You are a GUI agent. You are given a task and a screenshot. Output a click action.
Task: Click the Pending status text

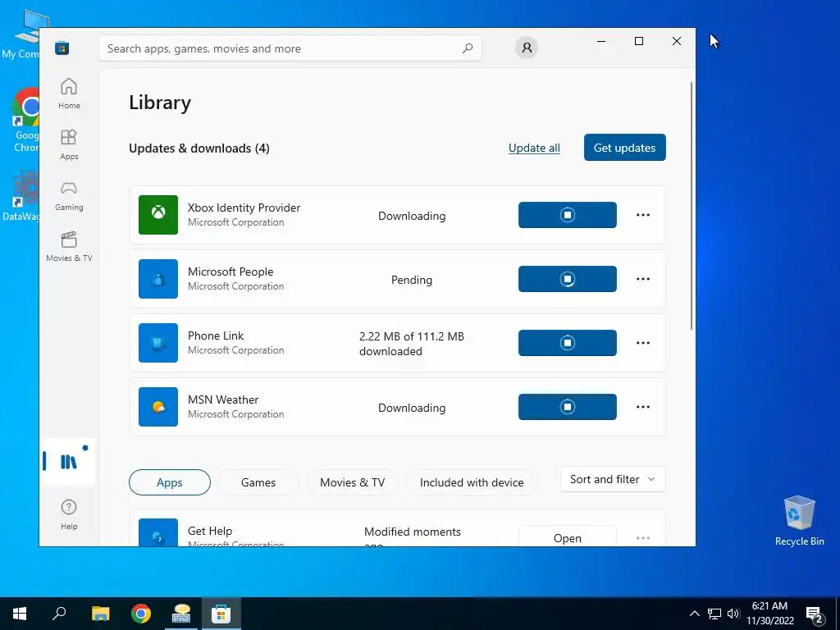click(412, 280)
